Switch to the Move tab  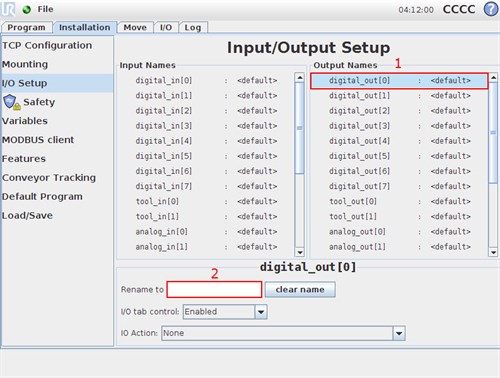tap(135, 27)
